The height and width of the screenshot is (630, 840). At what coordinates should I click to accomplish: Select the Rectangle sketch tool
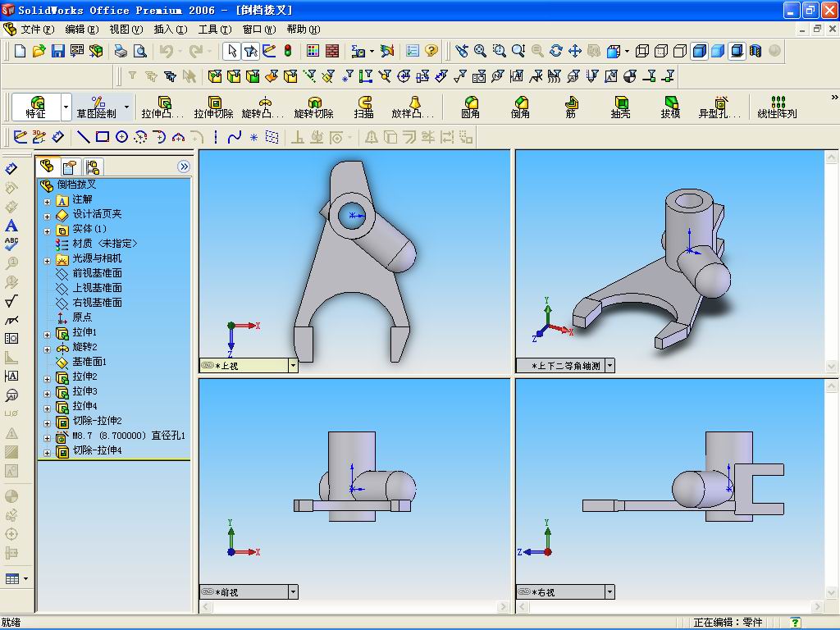tap(103, 137)
